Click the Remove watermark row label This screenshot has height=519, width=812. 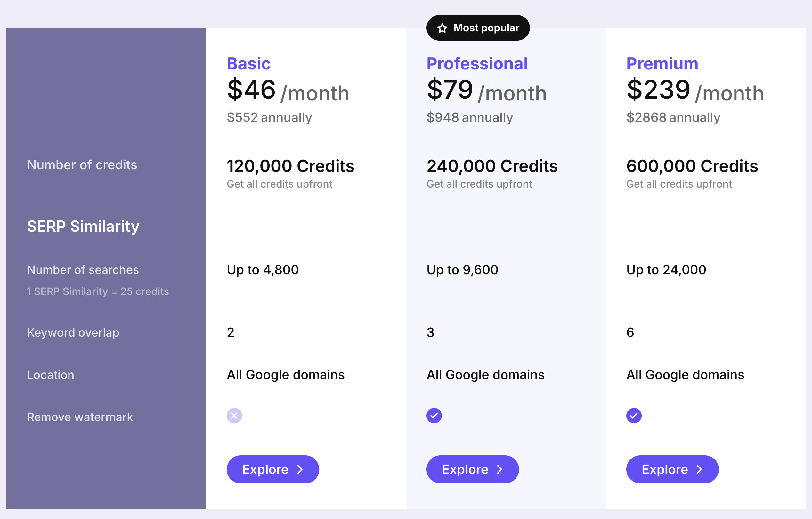(x=80, y=417)
